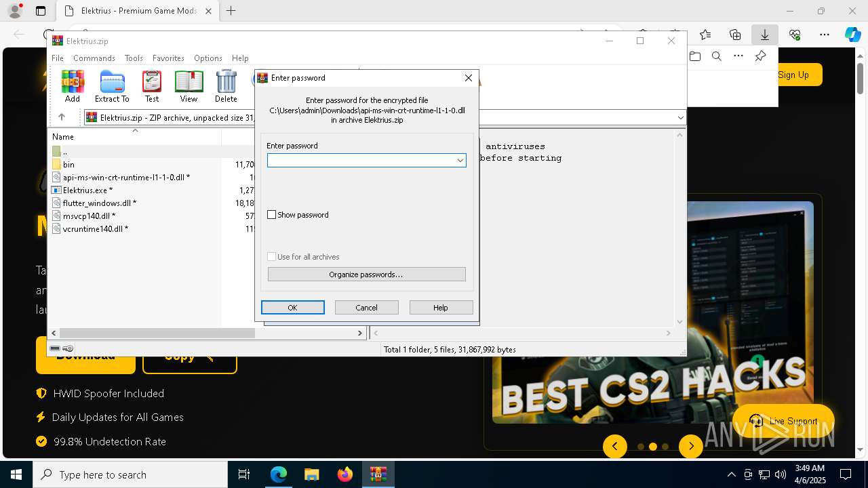Screen dimensions: 868x488
Task: Open the Help menu in WinRAR
Action: coord(240,58)
